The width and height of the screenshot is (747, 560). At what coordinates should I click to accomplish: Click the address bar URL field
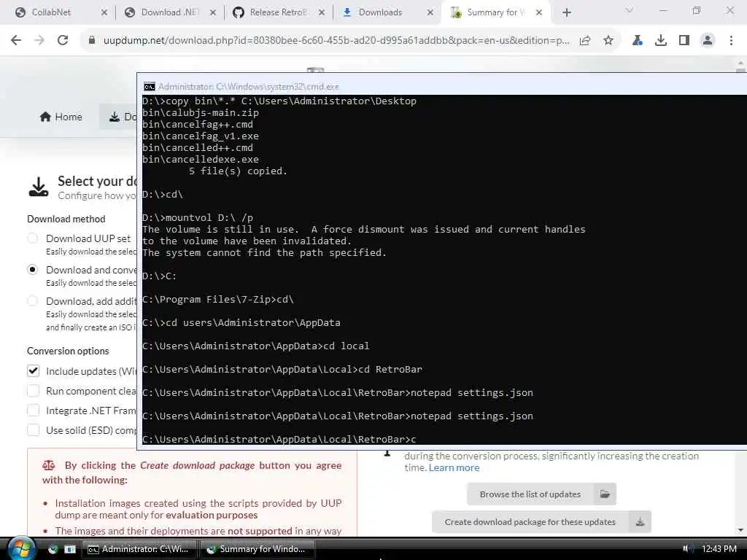pos(336,41)
